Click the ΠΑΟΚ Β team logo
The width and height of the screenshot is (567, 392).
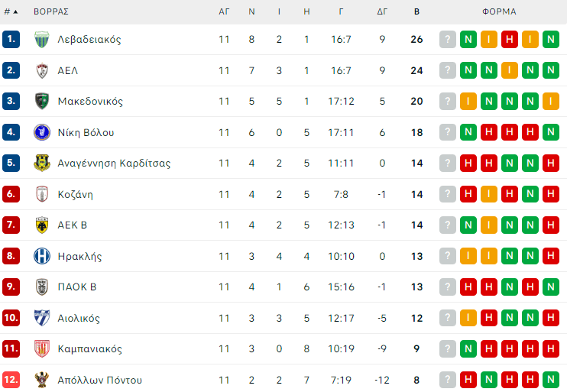click(x=42, y=287)
